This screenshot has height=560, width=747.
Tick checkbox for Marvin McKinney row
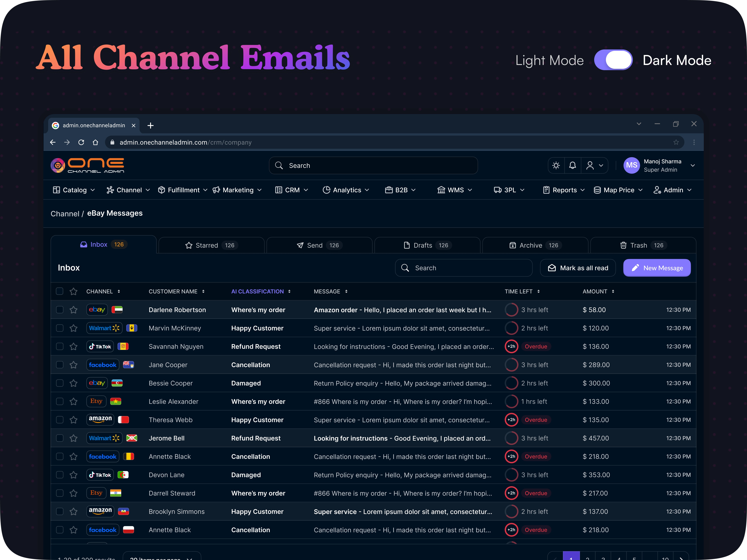pyautogui.click(x=60, y=328)
